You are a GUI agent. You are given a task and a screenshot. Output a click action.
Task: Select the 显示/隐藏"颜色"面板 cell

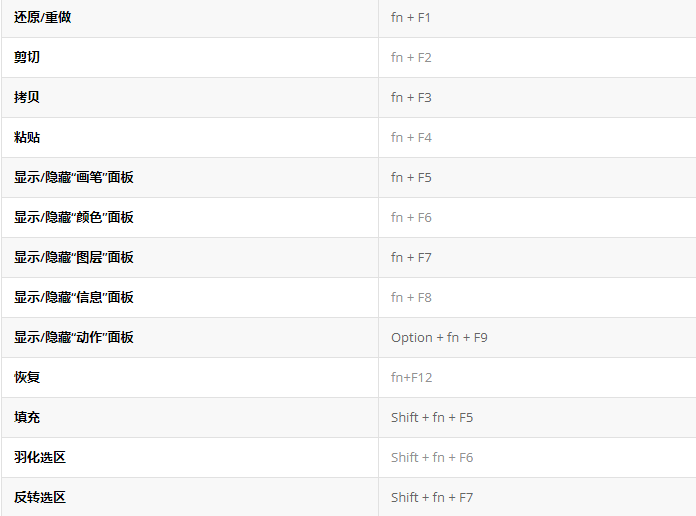coord(74,218)
